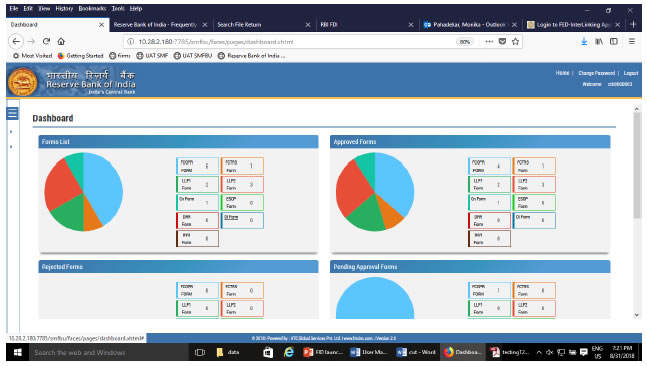The width and height of the screenshot is (647, 366).
Task: Open the UAT SMF bookmark
Action: [152, 55]
